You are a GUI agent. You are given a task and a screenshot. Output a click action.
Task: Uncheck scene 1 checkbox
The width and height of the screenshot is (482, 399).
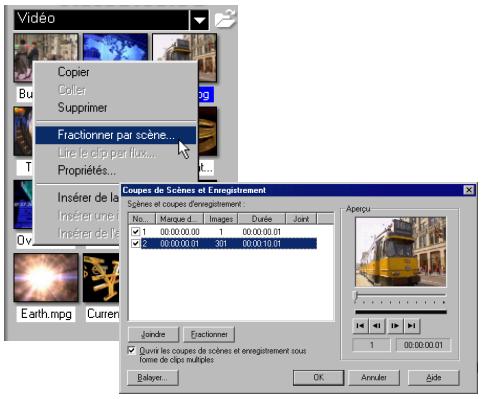pyautogui.click(x=135, y=231)
